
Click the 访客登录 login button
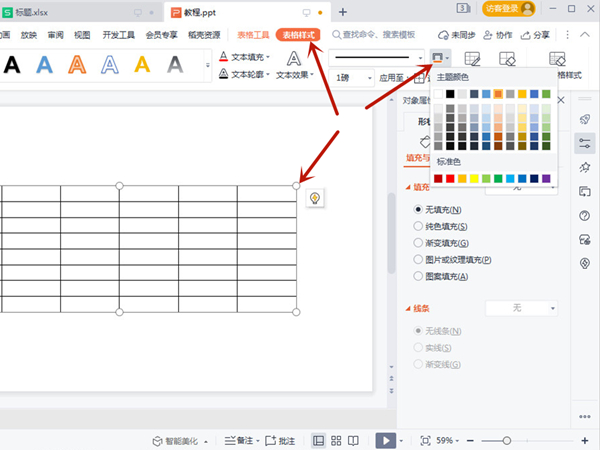508,9
